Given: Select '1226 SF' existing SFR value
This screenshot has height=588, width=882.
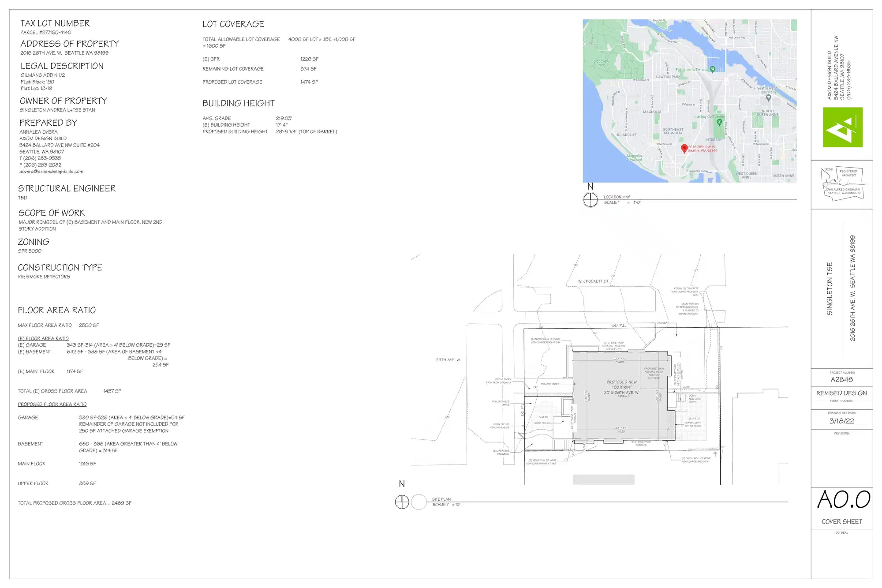Looking at the screenshot, I should 310,59.
